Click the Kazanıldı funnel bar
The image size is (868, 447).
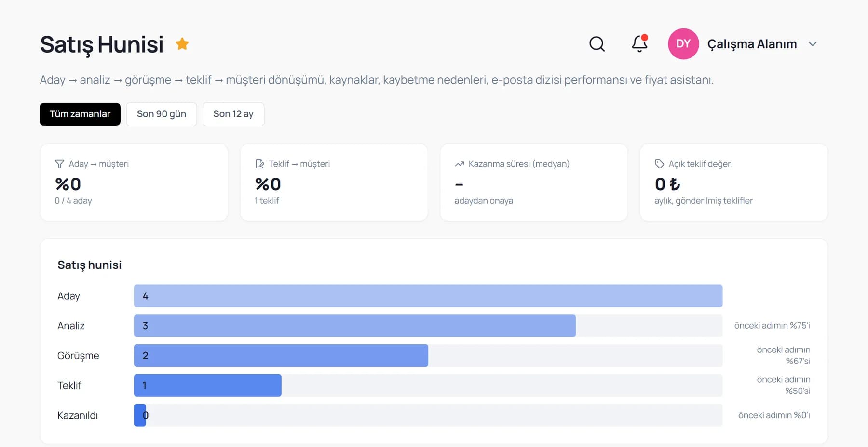point(140,415)
